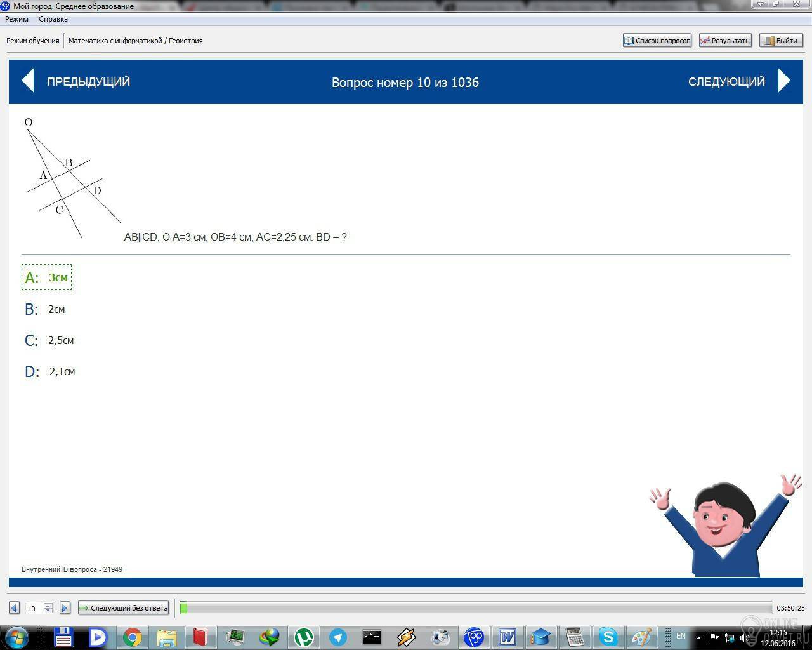Image resolution: width=812 pixels, height=650 pixels.
Task: Open the Список вопросов question list
Action: coord(657,41)
